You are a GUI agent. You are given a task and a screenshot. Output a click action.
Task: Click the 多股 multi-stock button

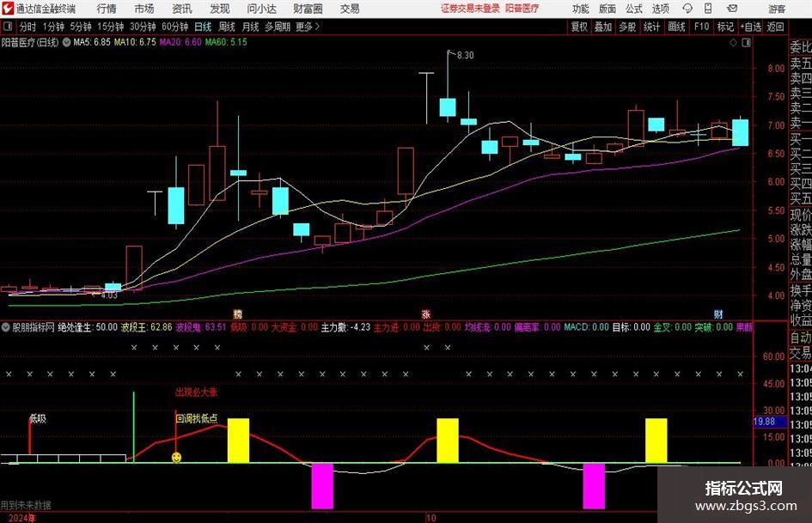click(x=627, y=27)
